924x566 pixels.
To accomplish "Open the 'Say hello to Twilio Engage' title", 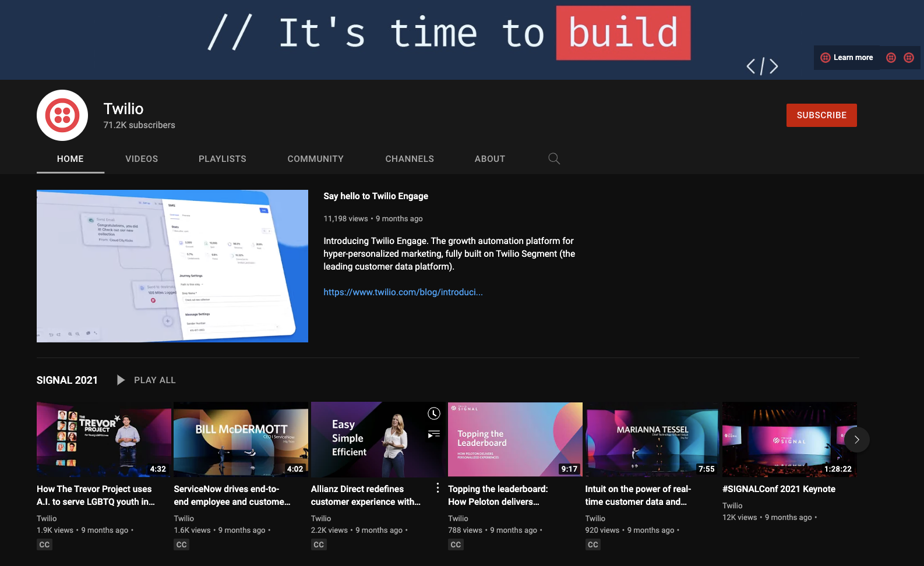I will pyautogui.click(x=376, y=196).
